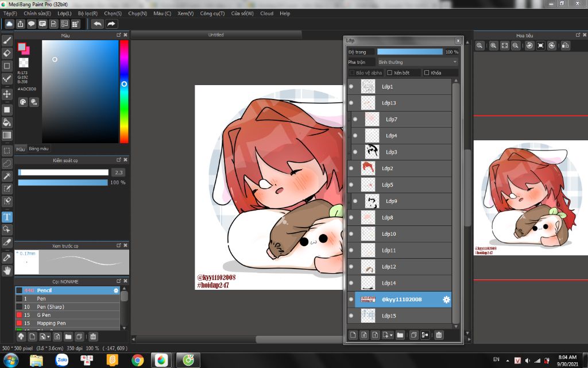Switch to the Bảng màu tab
Screen dimensions: 588x368
coord(38,149)
